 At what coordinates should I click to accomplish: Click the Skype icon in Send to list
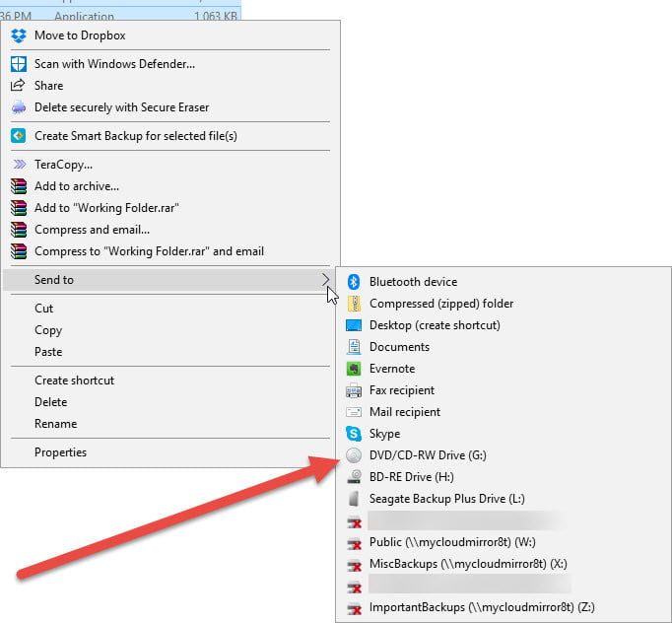(x=354, y=434)
